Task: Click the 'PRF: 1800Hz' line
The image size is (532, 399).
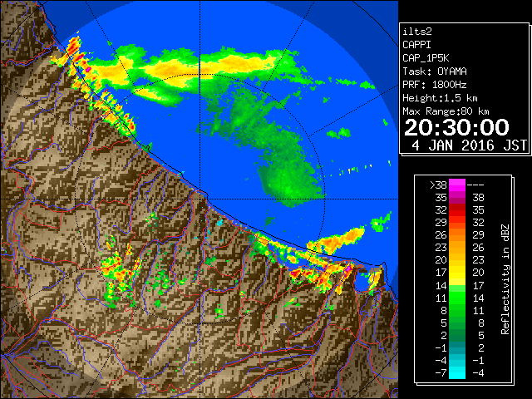Action: (x=435, y=85)
